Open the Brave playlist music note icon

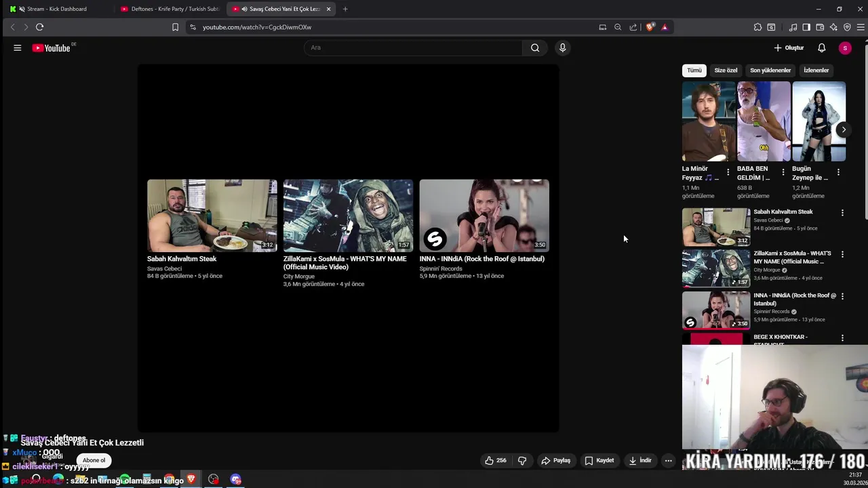tap(793, 27)
